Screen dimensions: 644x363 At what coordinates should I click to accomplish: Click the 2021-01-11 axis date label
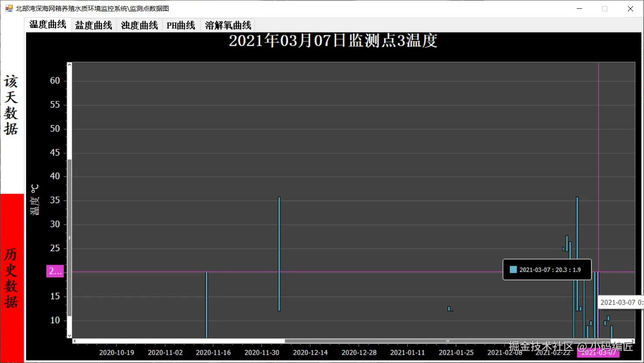[x=407, y=353]
